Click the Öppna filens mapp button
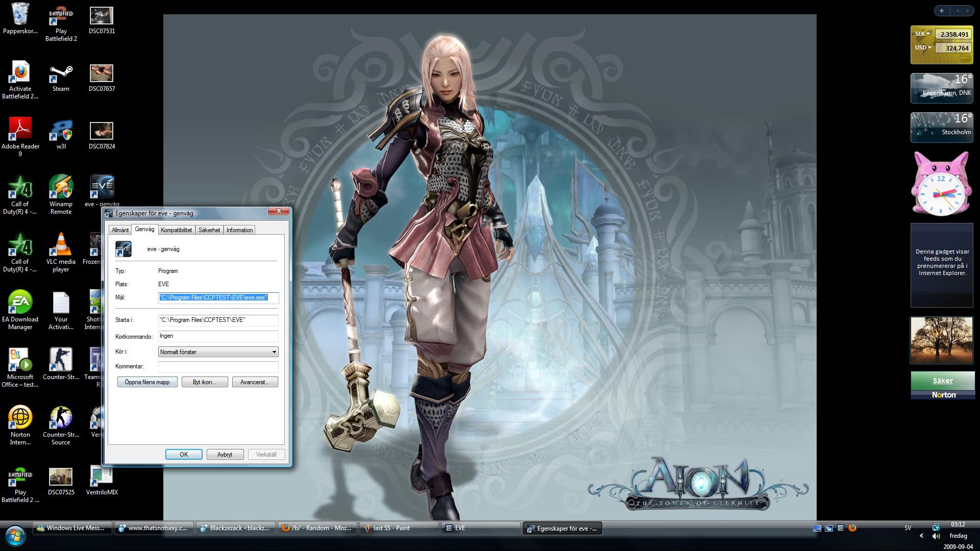 [x=147, y=382]
